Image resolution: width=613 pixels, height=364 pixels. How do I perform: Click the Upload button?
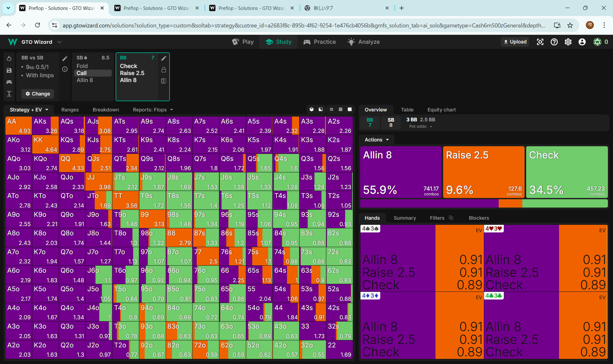pos(515,42)
